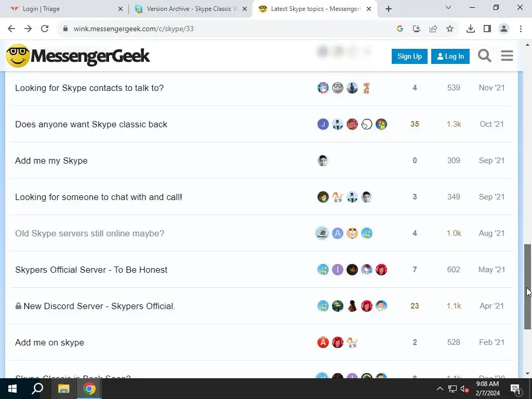The height and width of the screenshot is (399, 532).
Task: Open topic Add me my Skype
Action: click(x=51, y=161)
